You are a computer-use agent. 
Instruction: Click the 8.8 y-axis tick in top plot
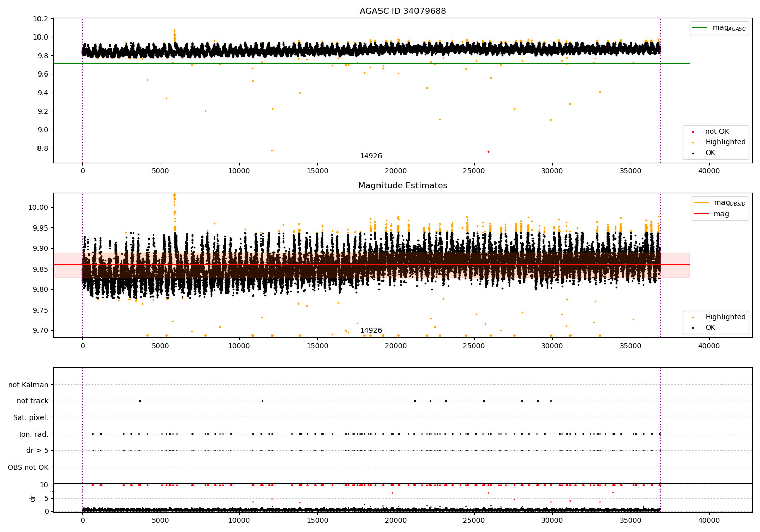(43, 148)
